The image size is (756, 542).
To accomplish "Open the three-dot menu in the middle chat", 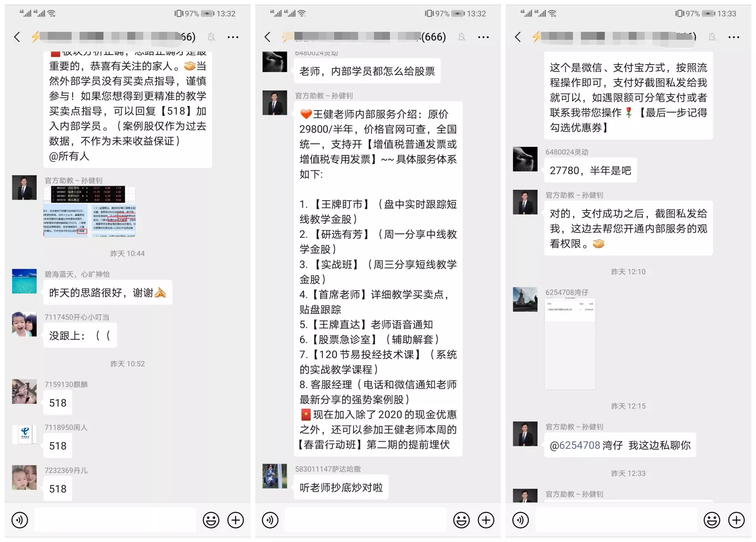I will pyautogui.click(x=483, y=37).
